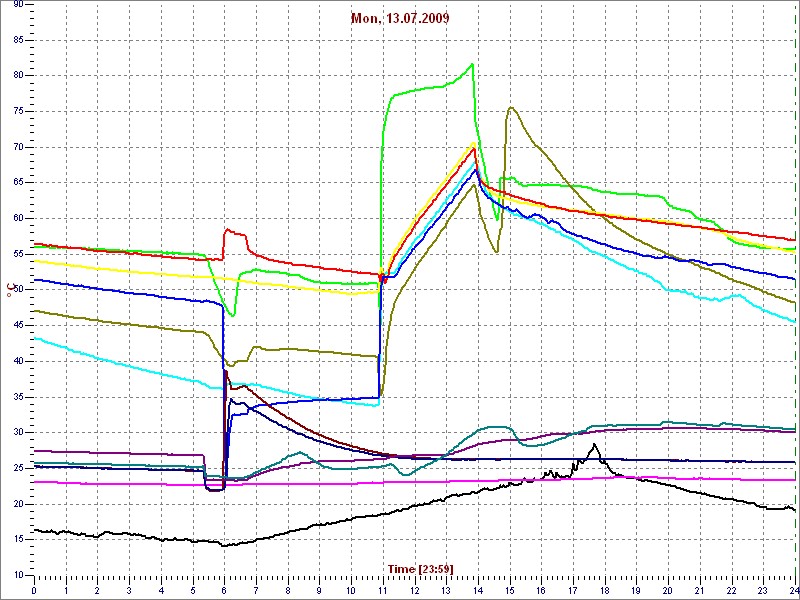Click the dark red curve's spike at hour 6
800x600 pixels.
[226, 372]
